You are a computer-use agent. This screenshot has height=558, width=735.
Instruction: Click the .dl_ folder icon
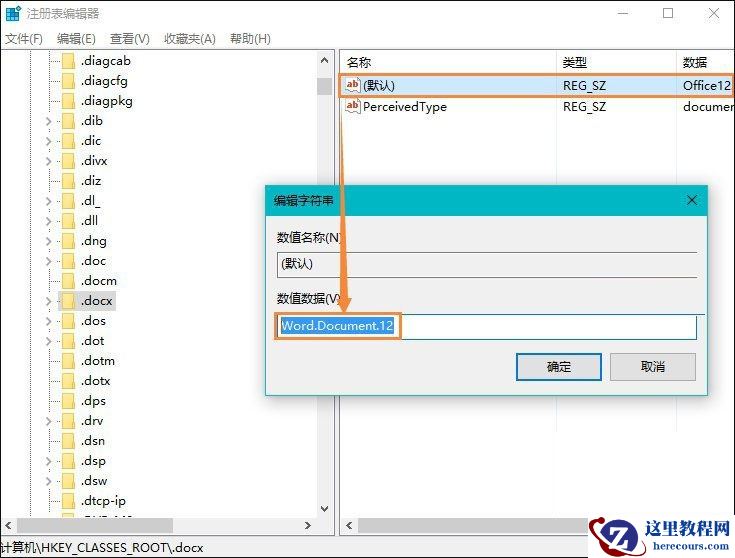pos(68,201)
